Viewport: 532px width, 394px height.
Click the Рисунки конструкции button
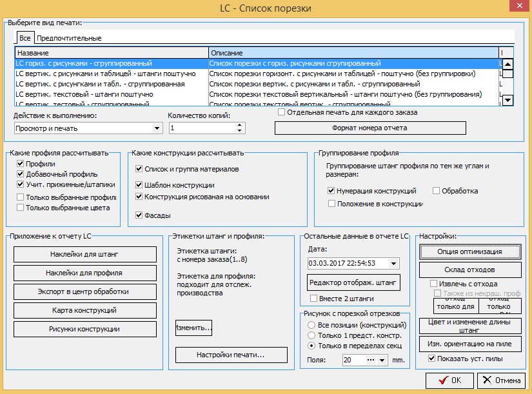85,329
